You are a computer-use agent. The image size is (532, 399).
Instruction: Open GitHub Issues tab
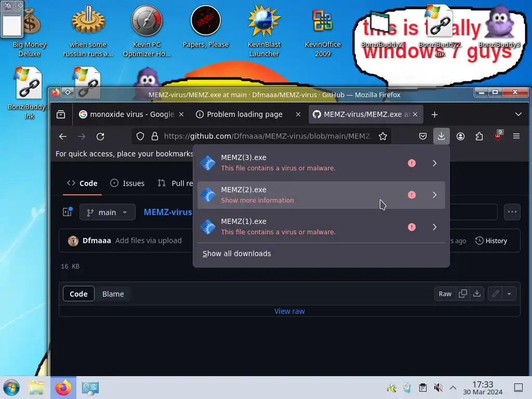point(128,183)
